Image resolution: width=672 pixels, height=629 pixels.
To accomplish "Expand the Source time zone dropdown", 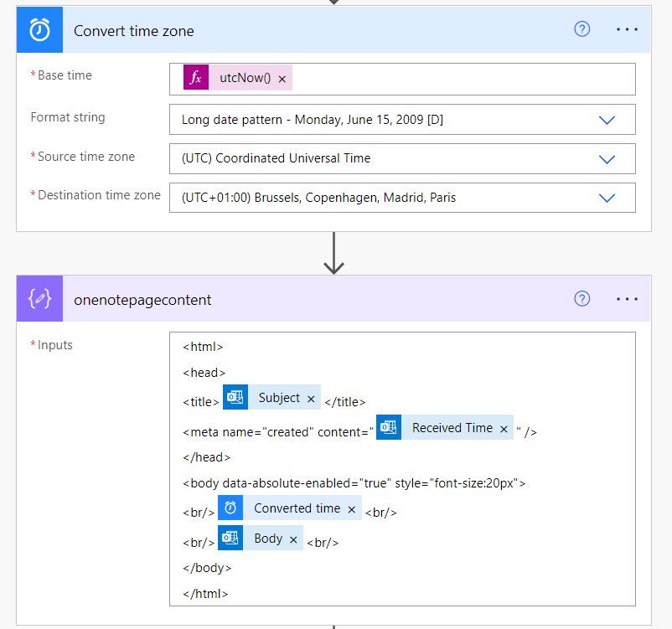I will click(607, 159).
